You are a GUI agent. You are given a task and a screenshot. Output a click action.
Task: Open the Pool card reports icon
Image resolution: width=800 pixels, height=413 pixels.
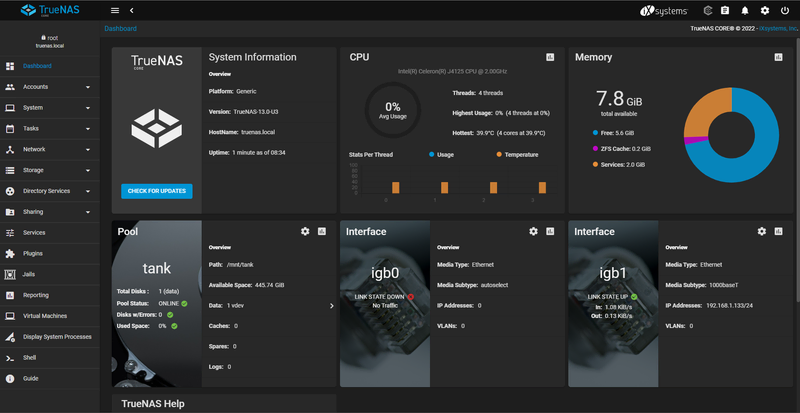pyautogui.click(x=321, y=231)
